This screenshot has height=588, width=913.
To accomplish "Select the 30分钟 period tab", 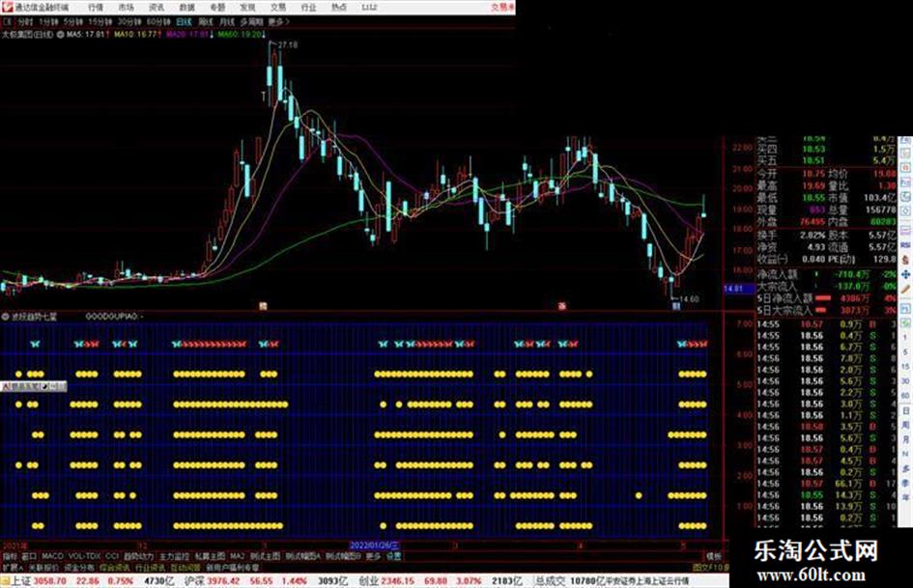I will (x=129, y=22).
